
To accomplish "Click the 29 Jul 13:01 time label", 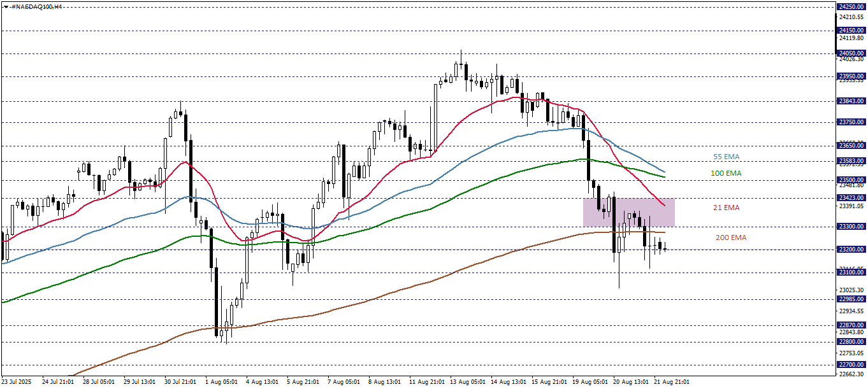I will tap(139, 382).
